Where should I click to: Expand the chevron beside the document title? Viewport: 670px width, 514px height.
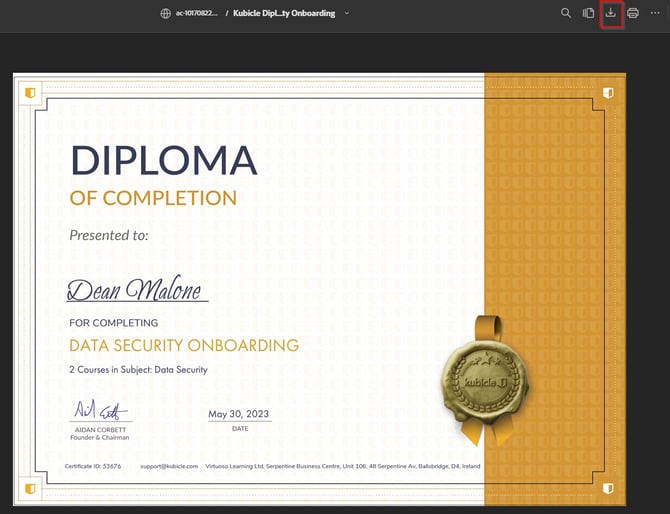tap(347, 13)
